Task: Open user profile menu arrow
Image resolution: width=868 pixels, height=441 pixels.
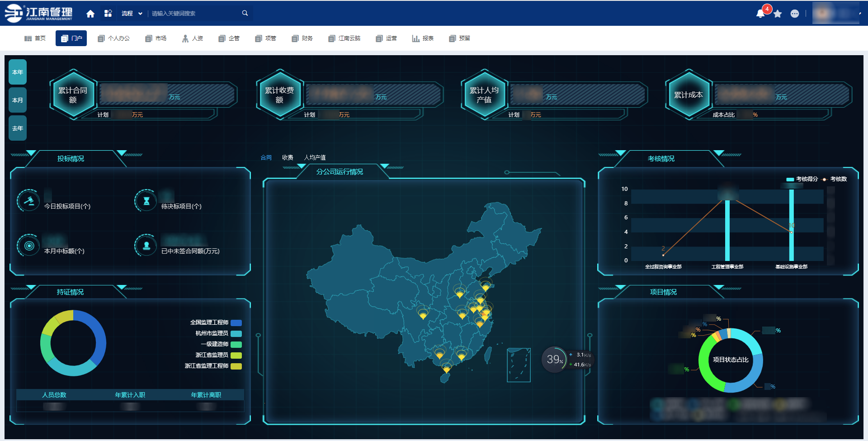Action: click(x=860, y=14)
